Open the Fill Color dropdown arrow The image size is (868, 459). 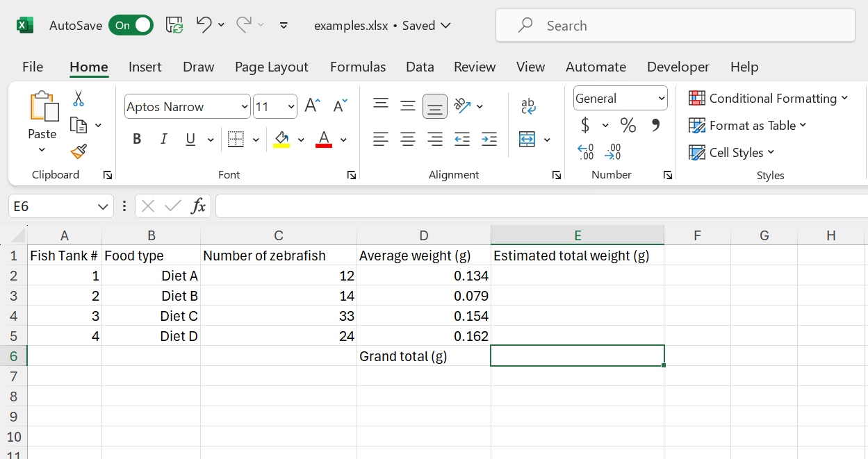coord(302,139)
